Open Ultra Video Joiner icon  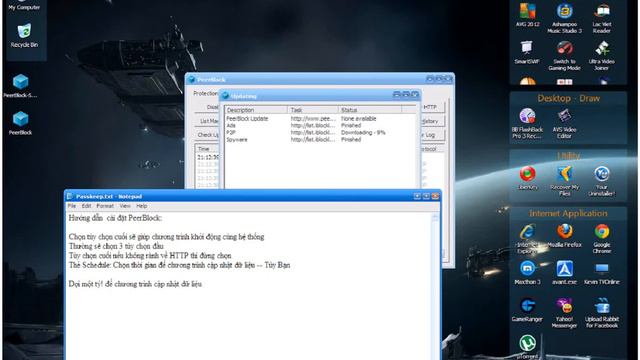click(602, 56)
